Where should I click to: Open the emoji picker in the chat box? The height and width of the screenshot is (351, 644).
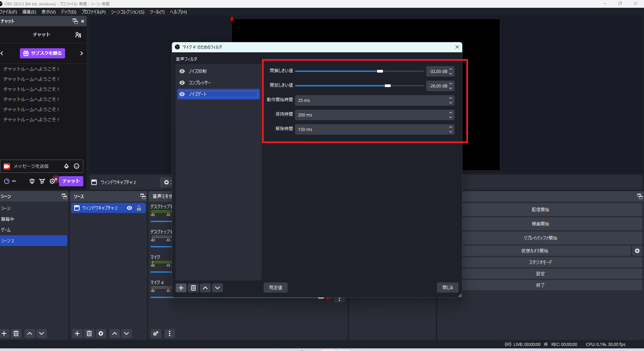coord(77,166)
